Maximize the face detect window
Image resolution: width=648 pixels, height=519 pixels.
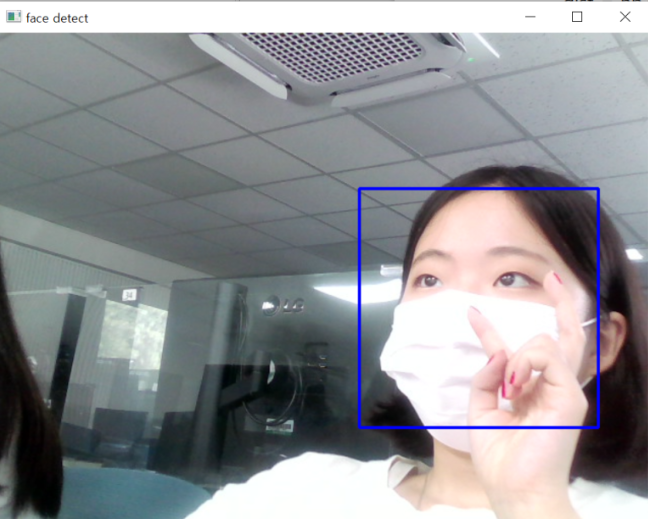[577, 17]
